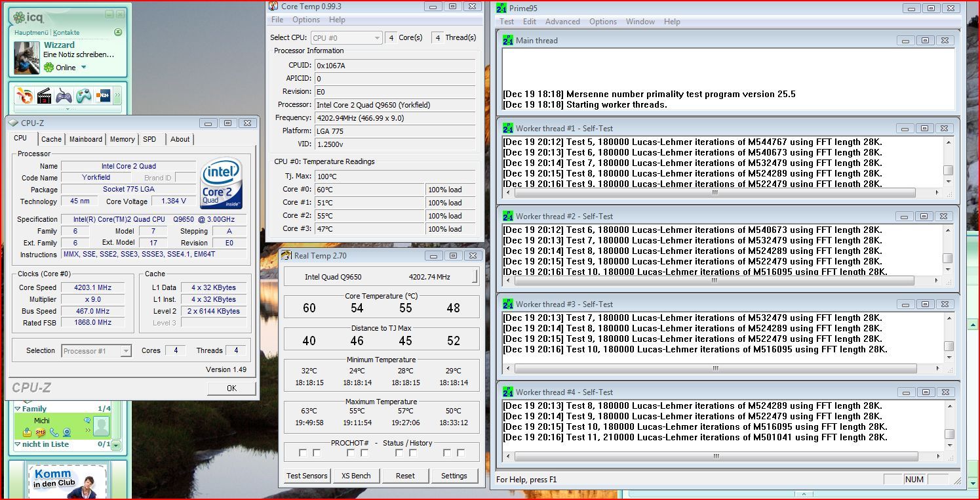The image size is (980, 500).
Task: Collapse the ICQ profile panel with the round green icon
Action: (x=118, y=32)
